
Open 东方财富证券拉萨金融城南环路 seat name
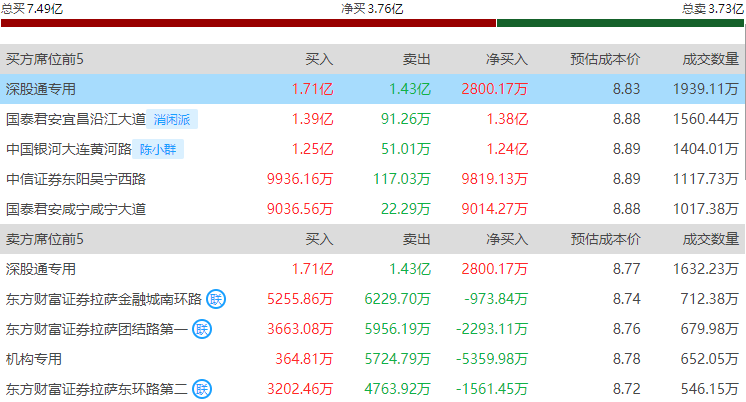(104, 299)
